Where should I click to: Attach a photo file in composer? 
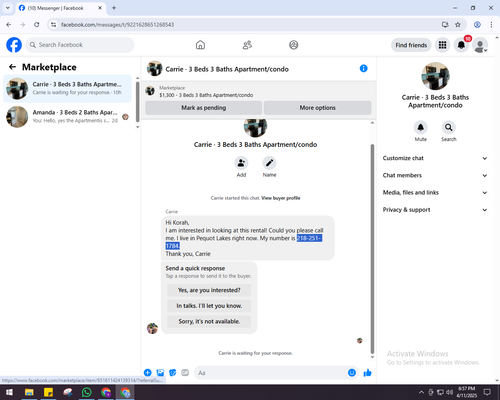point(160,373)
